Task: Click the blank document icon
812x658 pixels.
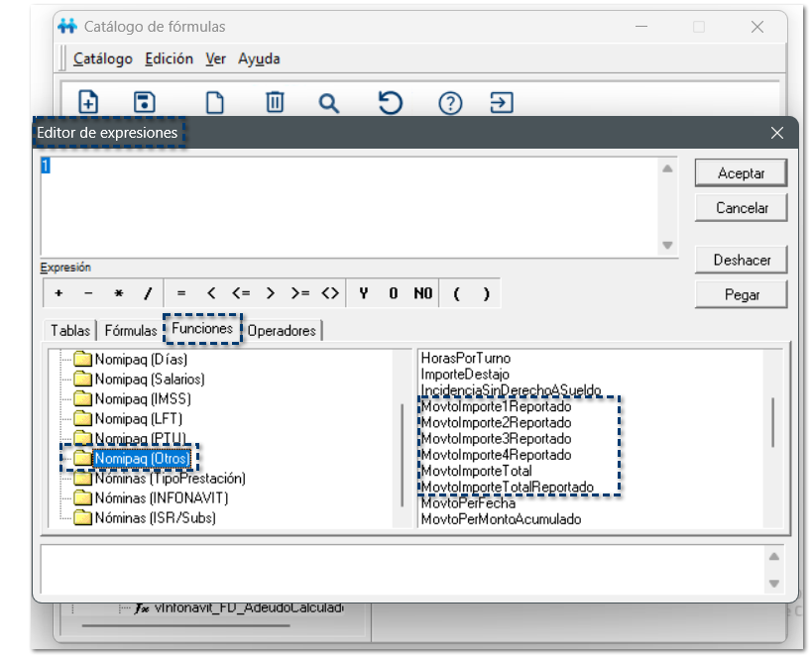Action: pyautogui.click(x=214, y=102)
